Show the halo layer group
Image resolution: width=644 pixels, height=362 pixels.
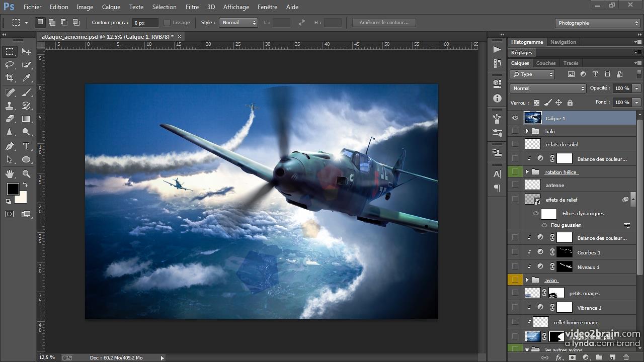point(515,131)
